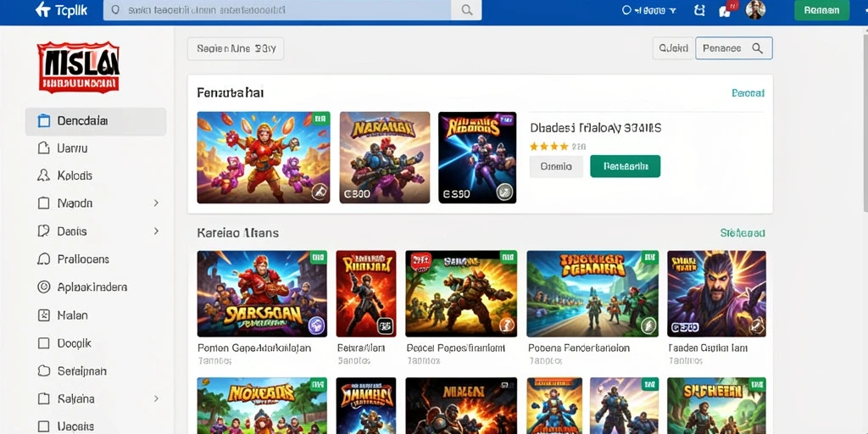Viewport: 868px width, 434px height.
Task: Click the Docplk square icon
Action: 43,343
